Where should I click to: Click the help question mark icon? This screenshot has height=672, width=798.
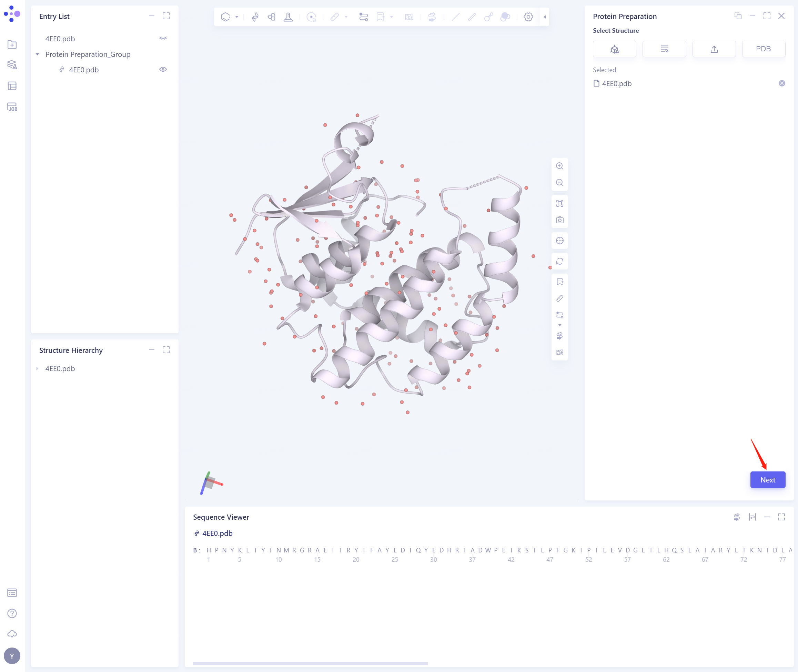[x=12, y=613]
